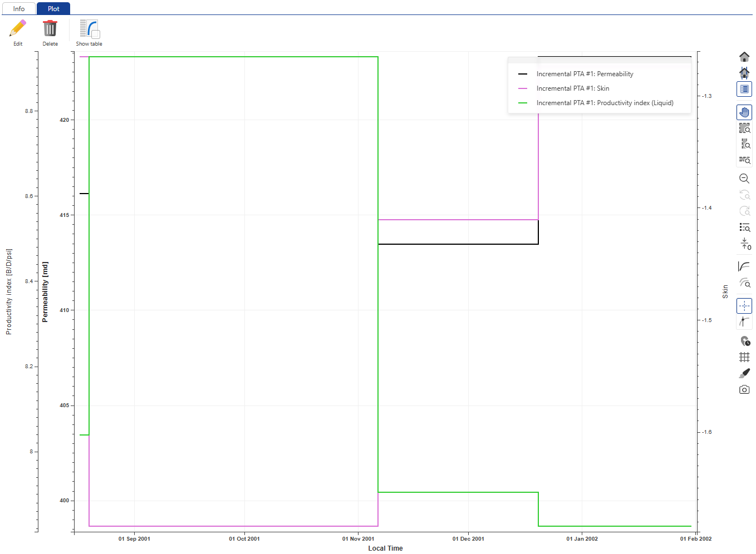Open the Show table view

pyautogui.click(x=89, y=30)
